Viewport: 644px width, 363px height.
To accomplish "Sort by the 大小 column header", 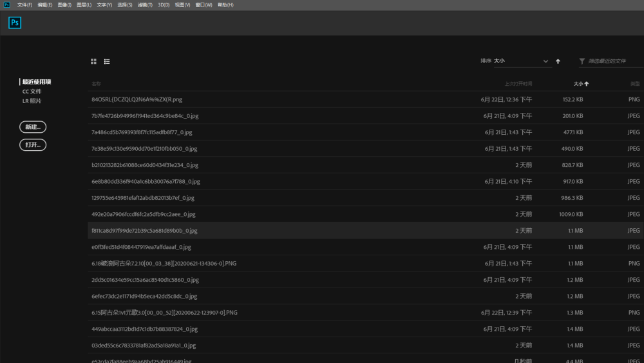I will pyautogui.click(x=581, y=84).
